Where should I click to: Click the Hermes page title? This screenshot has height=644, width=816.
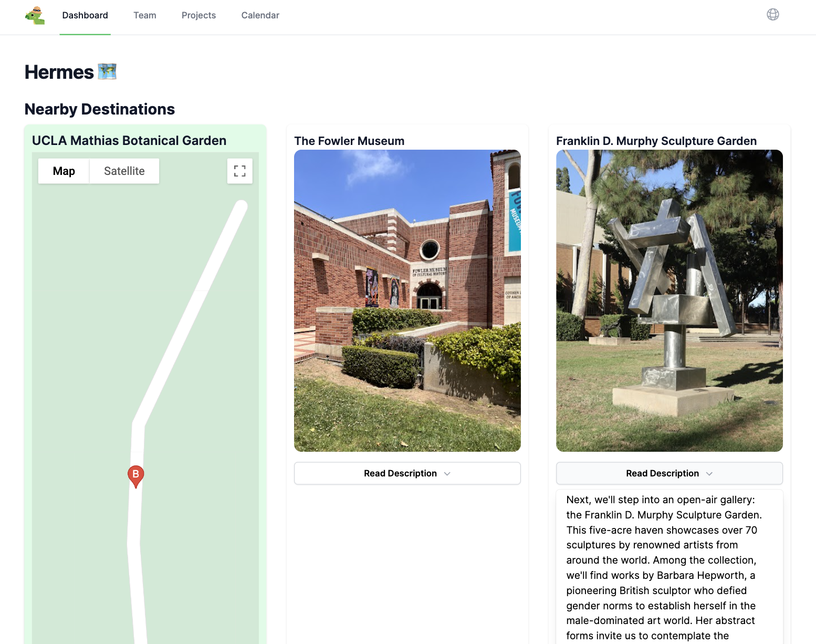pyautogui.click(x=59, y=72)
